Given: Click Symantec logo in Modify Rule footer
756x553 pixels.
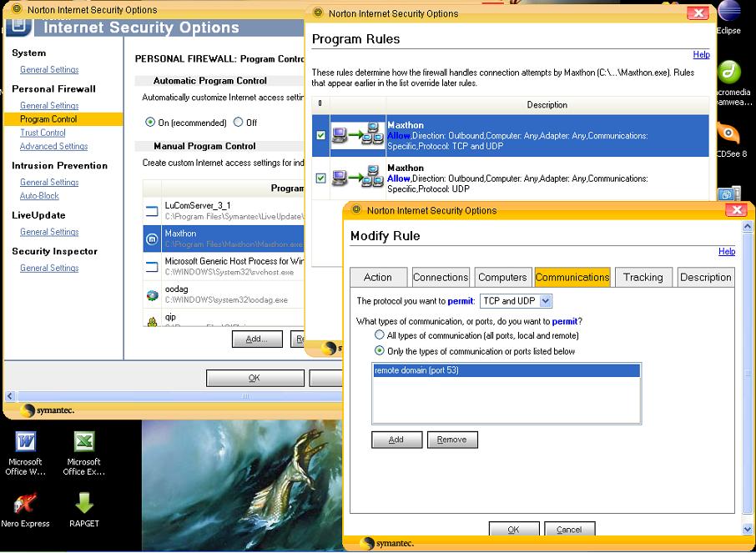Looking at the screenshot, I should [388, 543].
